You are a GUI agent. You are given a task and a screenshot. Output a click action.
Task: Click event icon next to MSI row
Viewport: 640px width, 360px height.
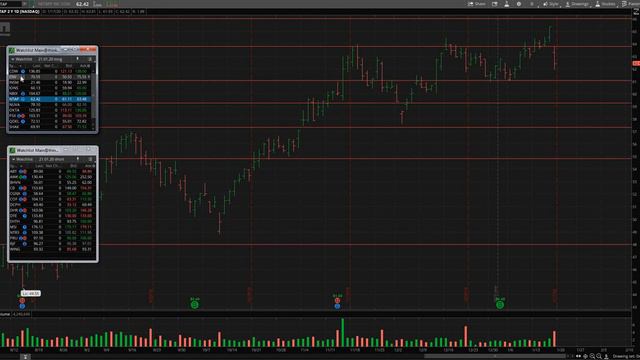pyautogui.click(x=24, y=227)
